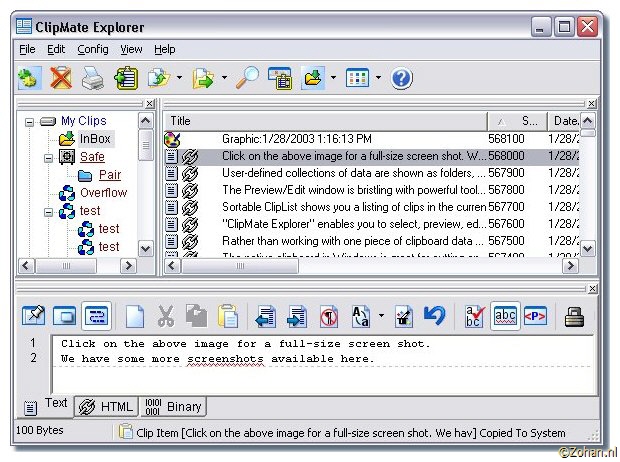Screen dimensions: 620x462
Task: Select the Safe collection
Action: [92, 157]
